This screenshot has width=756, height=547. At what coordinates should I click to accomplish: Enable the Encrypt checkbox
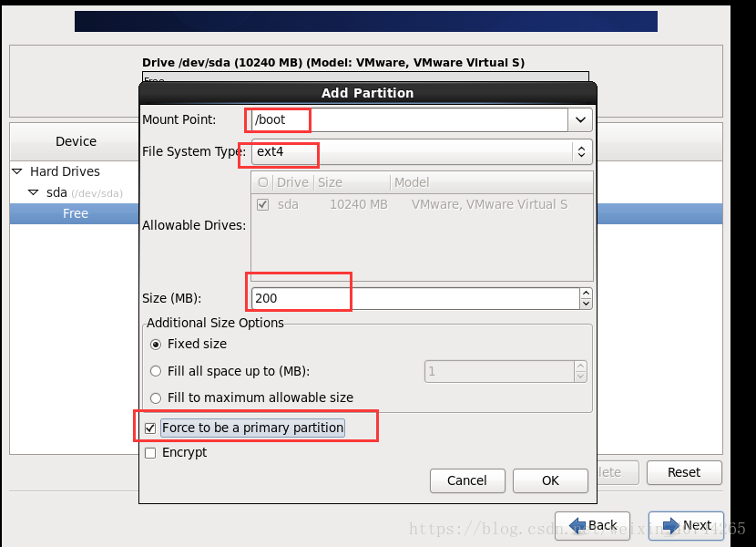click(x=150, y=453)
